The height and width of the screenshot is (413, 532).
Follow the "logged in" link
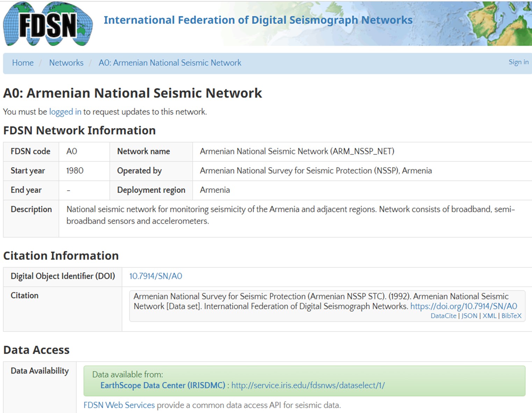click(x=65, y=112)
